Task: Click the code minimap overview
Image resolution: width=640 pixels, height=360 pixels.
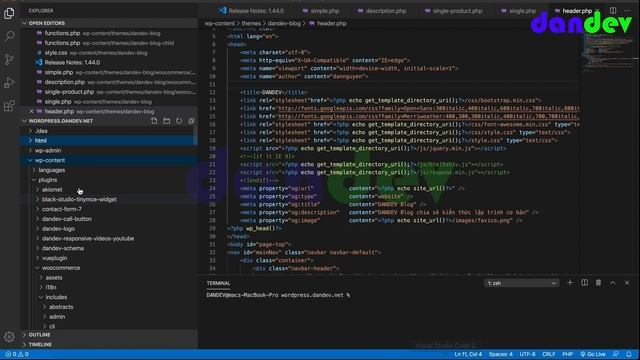Action: pyautogui.click(x=607, y=53)
